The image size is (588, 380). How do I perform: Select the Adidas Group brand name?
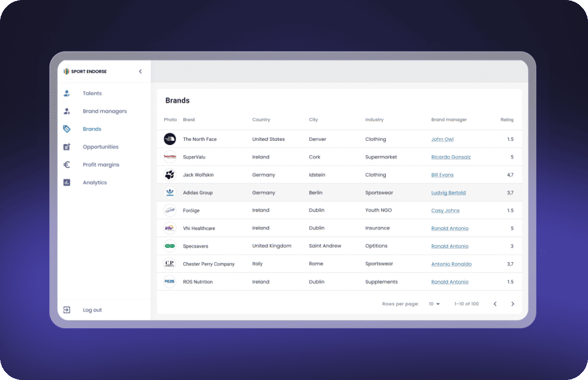pos(198,193)
